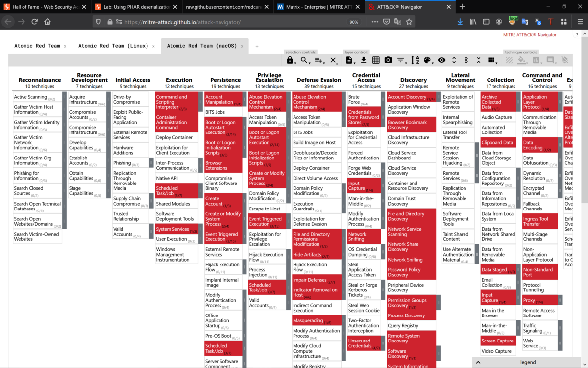Image resolution: width=588 pixels, height=368 pixels.
Task: Open the Firefox downloads arrow icon
Action: tap(460, 22)
